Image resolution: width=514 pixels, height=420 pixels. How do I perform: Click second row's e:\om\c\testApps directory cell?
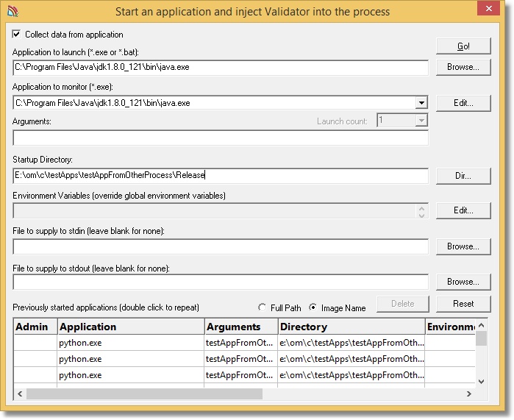pyautogui.click(x=351, y=359)
